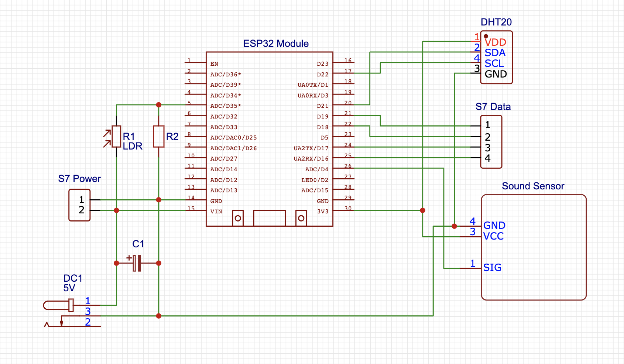Click the SCL pin label on DHT20
The height and width of the screenshot is (364, 624).
click(x=494, y=63)
